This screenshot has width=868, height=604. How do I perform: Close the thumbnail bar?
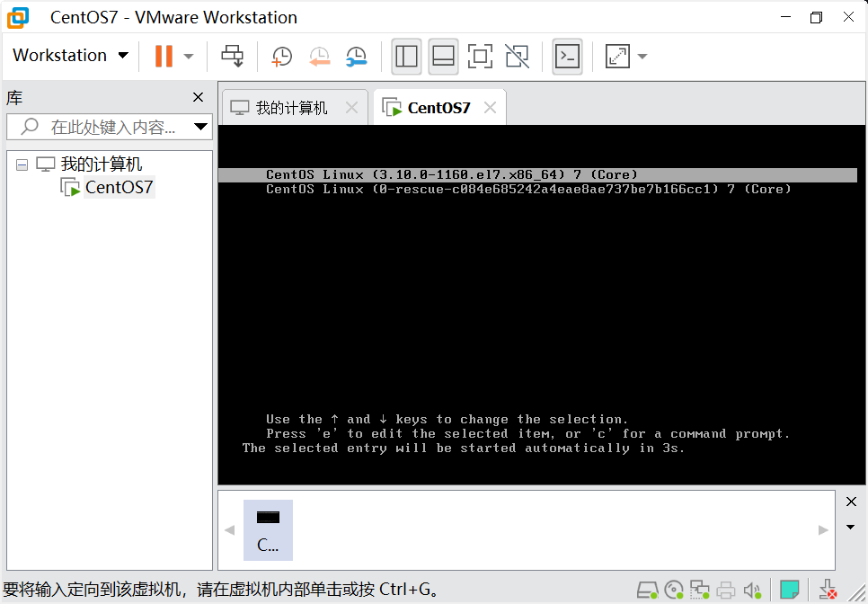coord(852,502)
